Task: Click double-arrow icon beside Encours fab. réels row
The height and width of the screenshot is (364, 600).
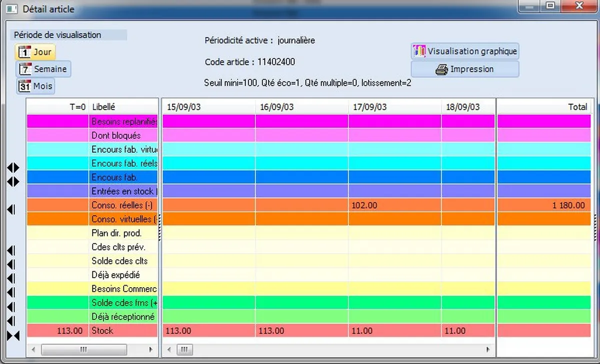Action: click(13, 168)
